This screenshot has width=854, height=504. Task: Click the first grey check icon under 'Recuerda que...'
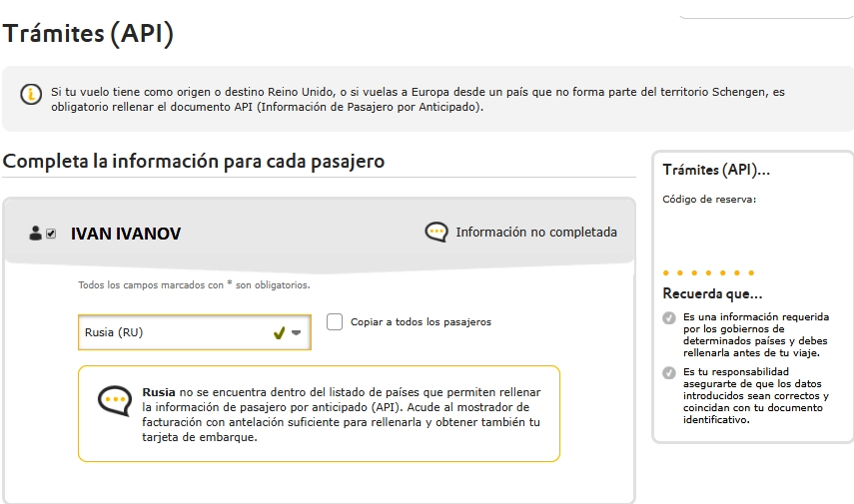pyautogui.click(x=669, y=318)
